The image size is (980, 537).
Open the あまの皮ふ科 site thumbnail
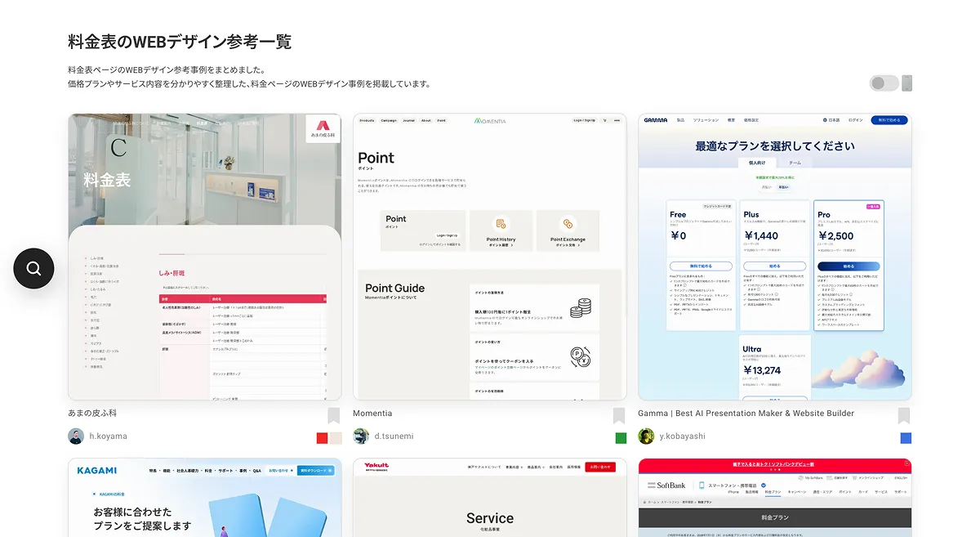coord(205,257)
